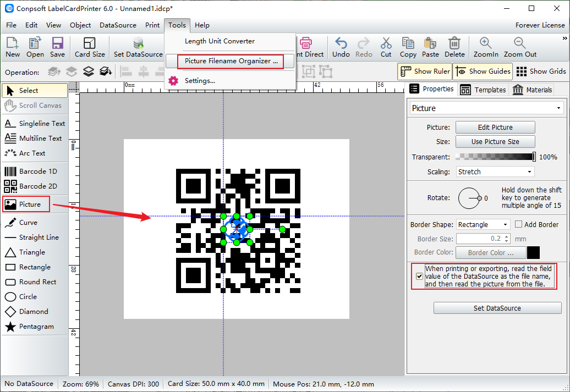This screenshot has width=570, height=392.
Task: Zoom in on the canvas
Action: point(486,47)
